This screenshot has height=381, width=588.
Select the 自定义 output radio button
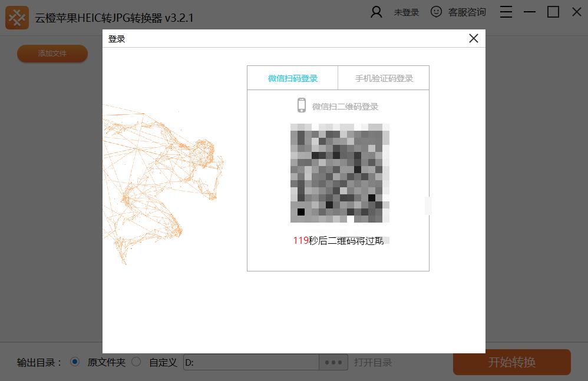[137, 362]
